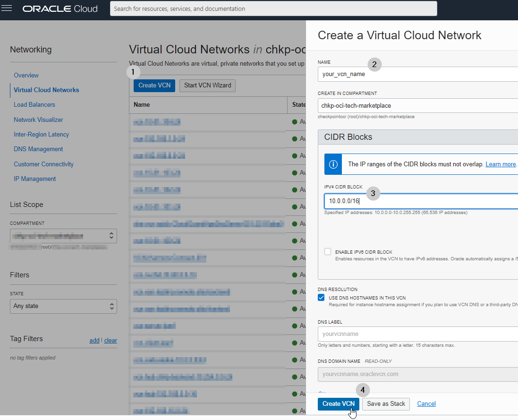
Task: Focus the resources search bar
Action: click(273, 9)
